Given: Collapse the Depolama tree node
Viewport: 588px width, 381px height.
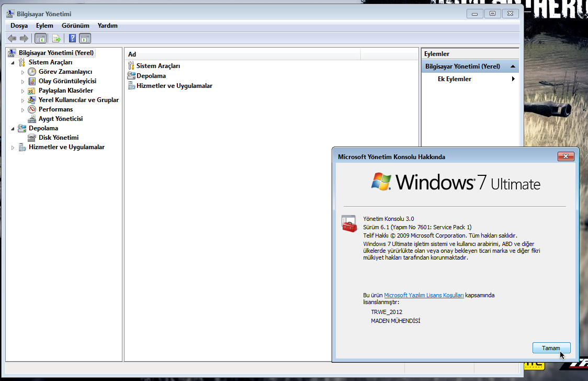Looking at the screenshot, I should 13,129.
